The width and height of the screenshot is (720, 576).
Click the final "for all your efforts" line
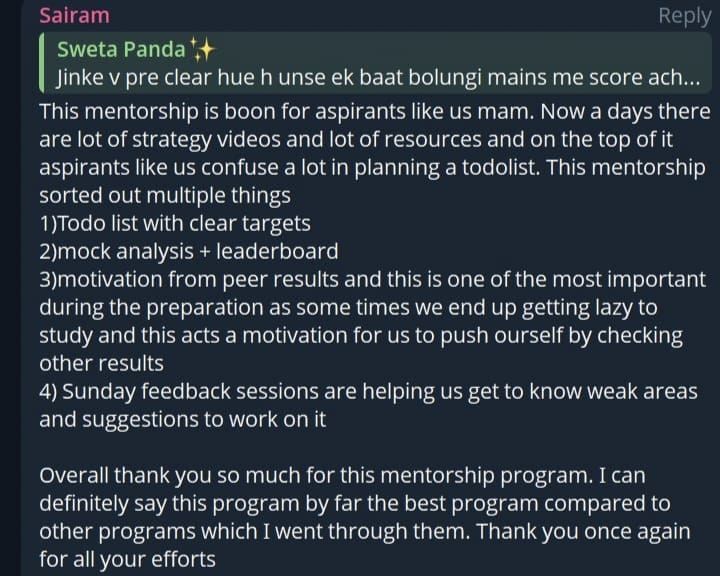tap(127, 559)
